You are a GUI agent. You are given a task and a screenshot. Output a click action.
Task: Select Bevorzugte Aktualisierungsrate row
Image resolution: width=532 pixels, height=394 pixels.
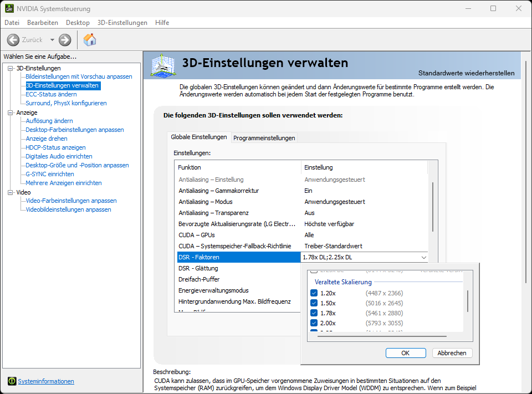pos(303,224)
